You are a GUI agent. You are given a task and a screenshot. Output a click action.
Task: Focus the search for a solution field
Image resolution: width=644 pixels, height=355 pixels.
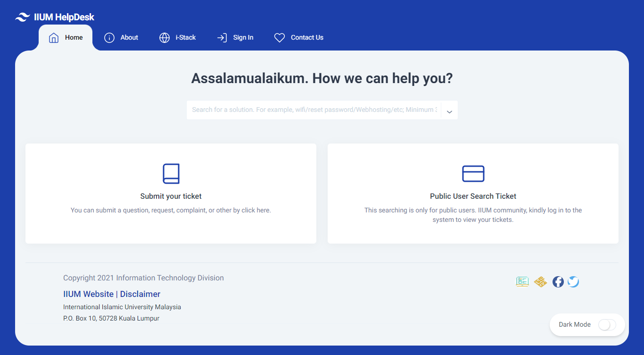click(x=314, y=110)
